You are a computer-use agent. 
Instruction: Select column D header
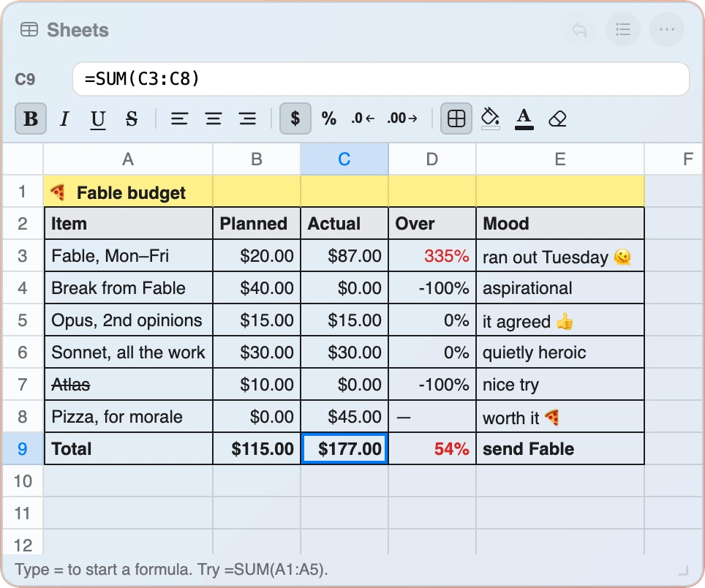pyautogui.click(x=432, y=159)
